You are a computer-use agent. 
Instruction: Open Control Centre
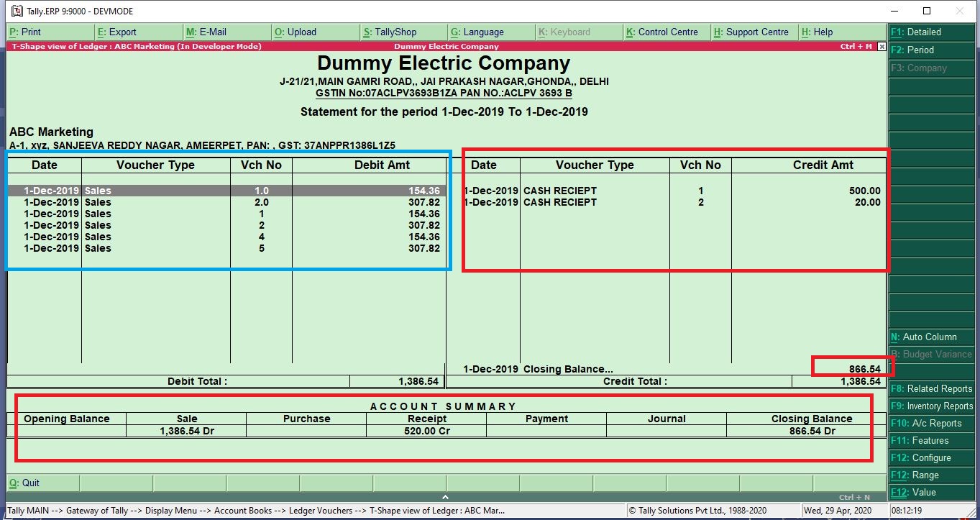click(x=667, y=32)
